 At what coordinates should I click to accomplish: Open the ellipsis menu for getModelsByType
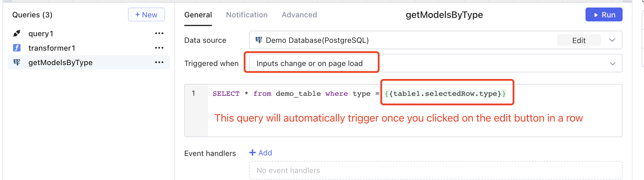(159, 62)
